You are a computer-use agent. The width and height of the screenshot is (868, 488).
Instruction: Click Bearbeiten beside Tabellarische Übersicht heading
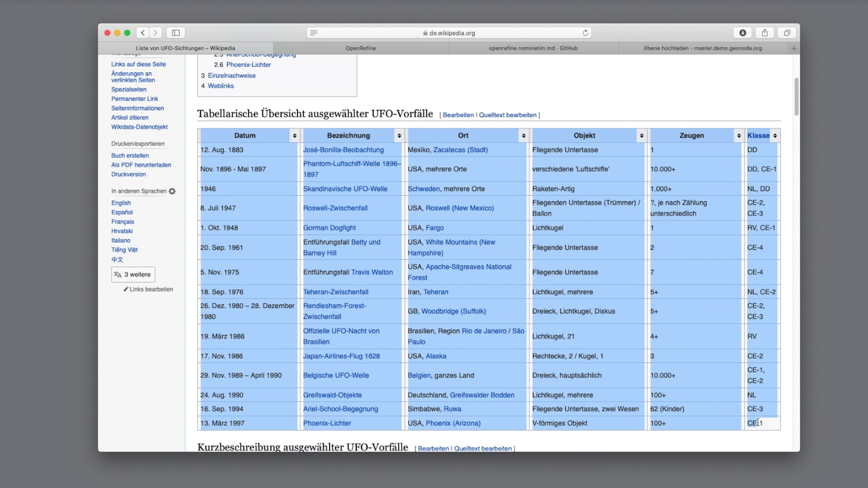pos(458,115)
